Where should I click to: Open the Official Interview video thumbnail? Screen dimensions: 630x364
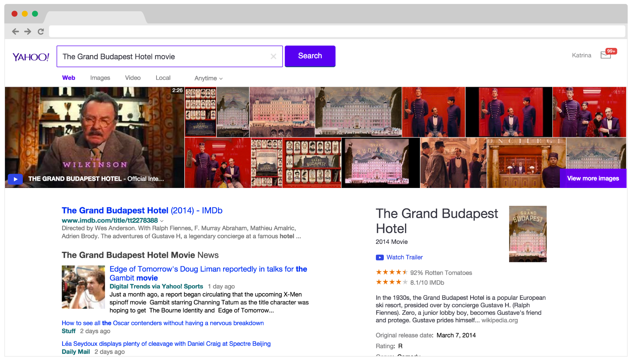point(95,137)
